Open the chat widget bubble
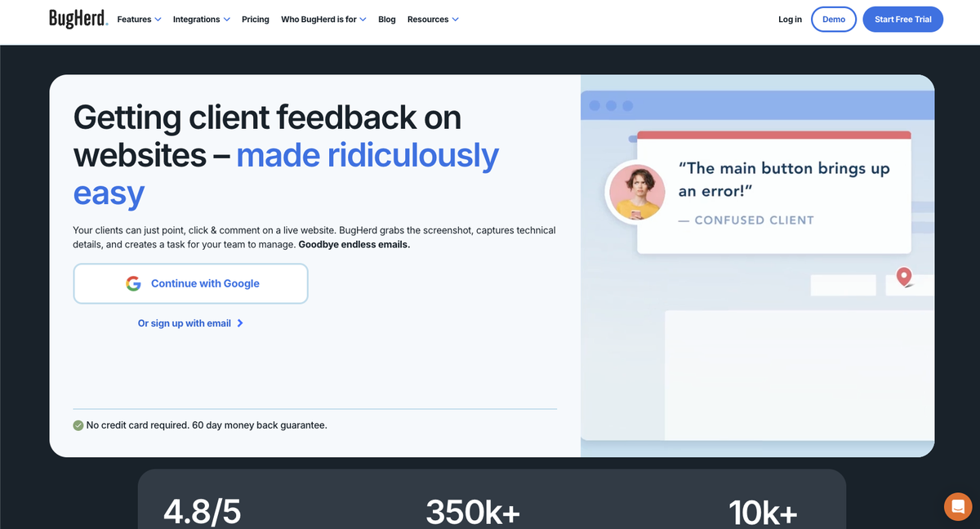The image size is (980, 529). (x=958, y=507)
